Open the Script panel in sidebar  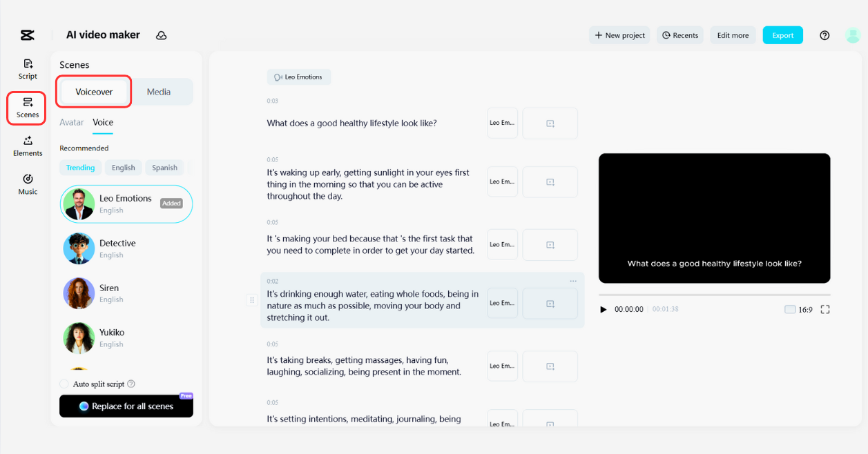tap(28, 68)
